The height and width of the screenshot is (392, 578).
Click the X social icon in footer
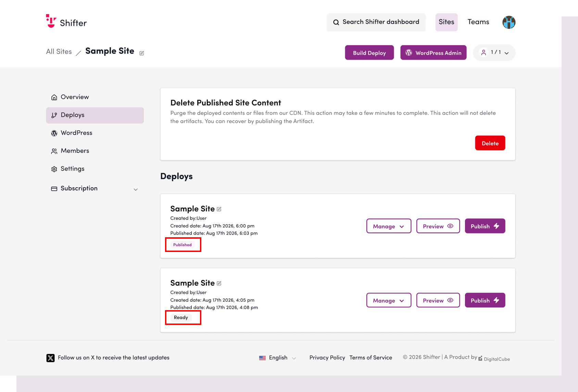[x=50, y=358]
